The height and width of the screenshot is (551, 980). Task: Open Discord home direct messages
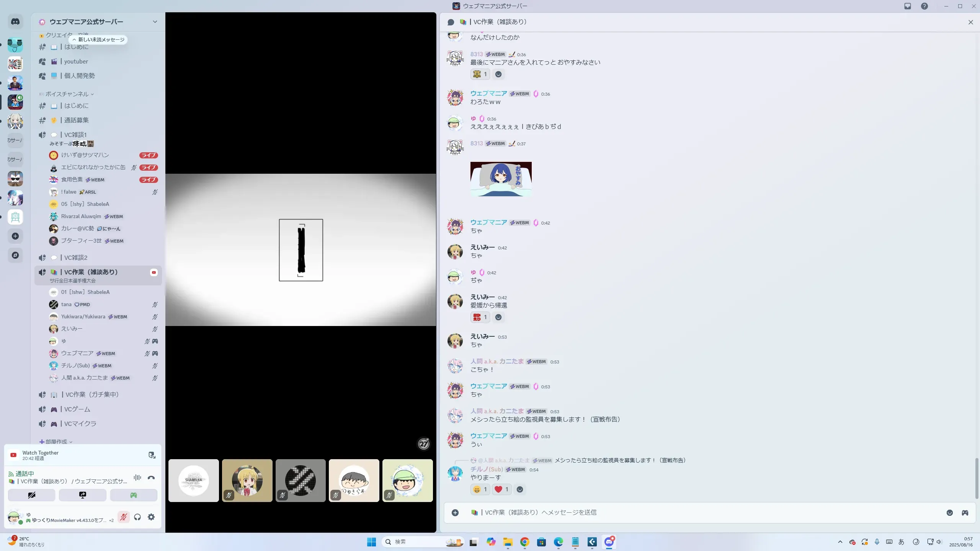(15, 22)
